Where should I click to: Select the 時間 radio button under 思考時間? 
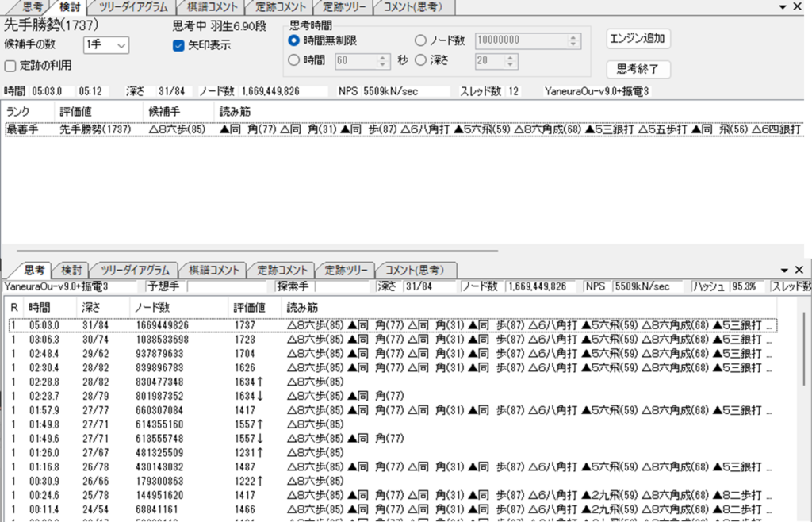point(293,61)
